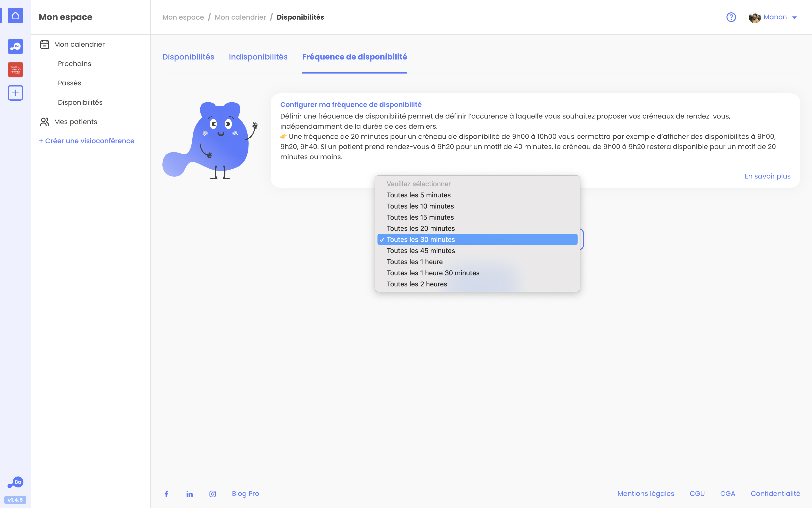The width and height of the screenshot is (812, 508).
Task: Click the Ba logo at bottom left
Action: pos(15,482)
